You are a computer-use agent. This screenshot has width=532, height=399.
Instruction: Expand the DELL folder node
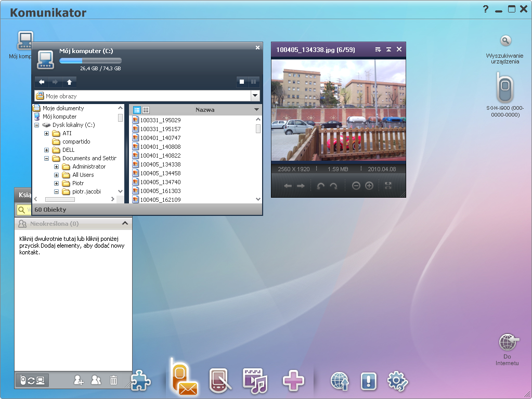(46, 150)
